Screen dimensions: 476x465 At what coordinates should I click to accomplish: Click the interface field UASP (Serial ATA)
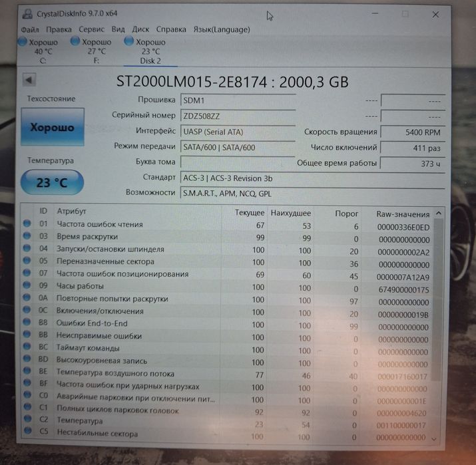click(x=238, y=132)
